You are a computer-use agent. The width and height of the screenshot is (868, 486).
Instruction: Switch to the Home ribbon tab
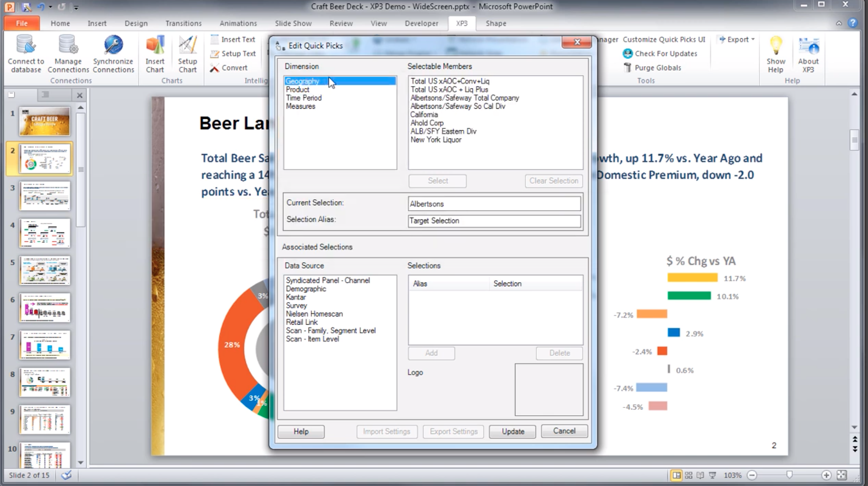click(x=60, y=23)
